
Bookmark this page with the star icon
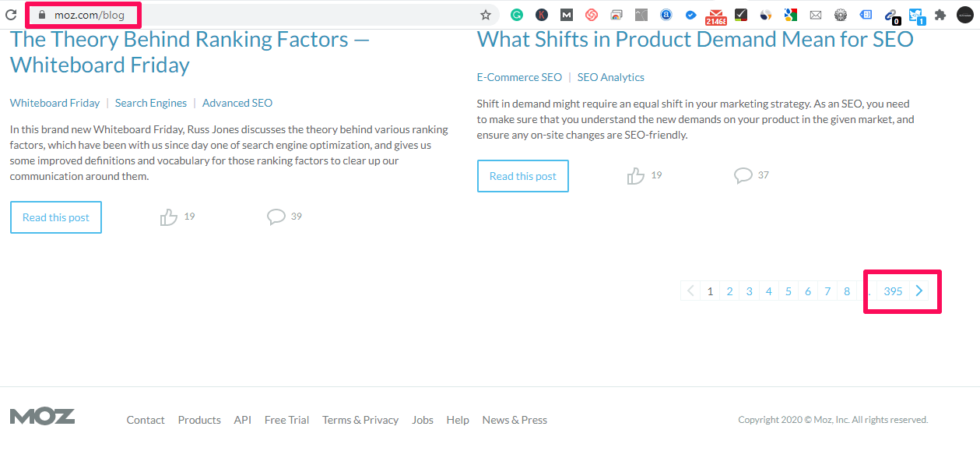(486, 14)
